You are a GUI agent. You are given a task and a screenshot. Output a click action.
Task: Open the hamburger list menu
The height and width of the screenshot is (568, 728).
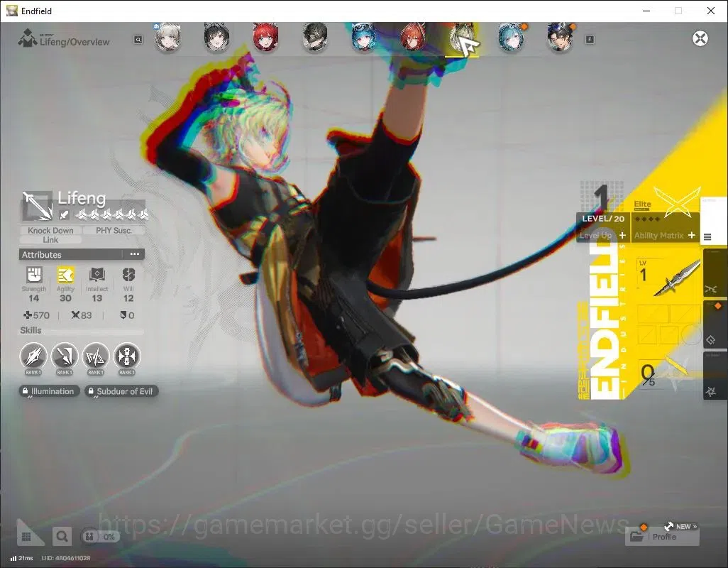click(x=707, y=237)
